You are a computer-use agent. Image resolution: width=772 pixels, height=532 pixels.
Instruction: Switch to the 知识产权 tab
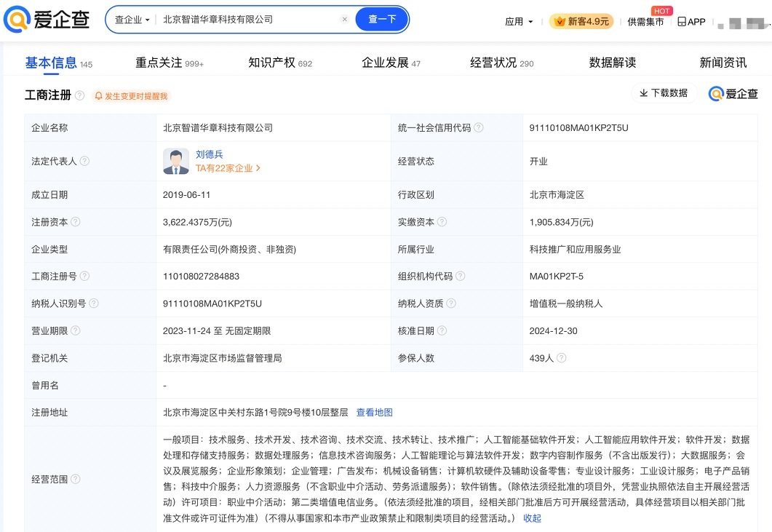pyautogui.click(x=279, y=63)
